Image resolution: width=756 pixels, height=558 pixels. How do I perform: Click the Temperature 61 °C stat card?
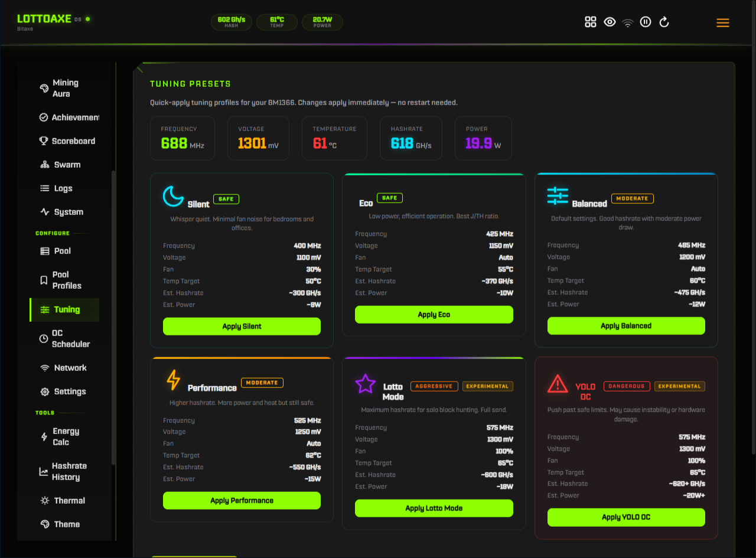point(334,138)
